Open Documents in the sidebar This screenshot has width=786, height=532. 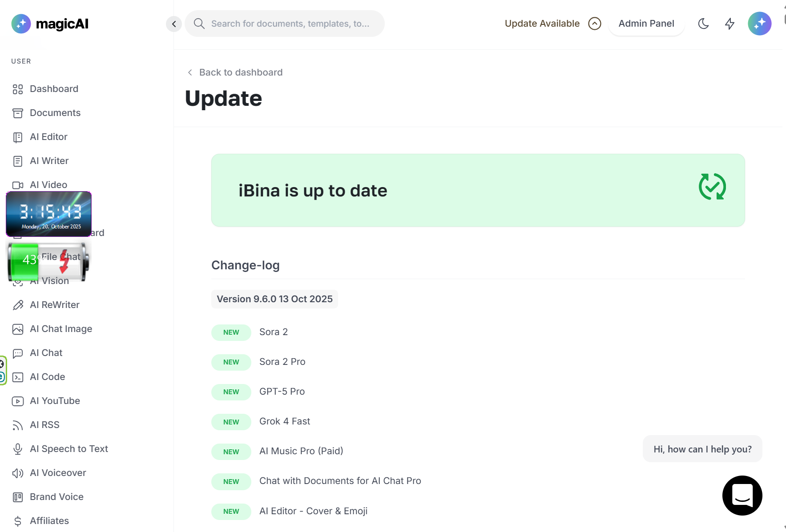(55, 113)
